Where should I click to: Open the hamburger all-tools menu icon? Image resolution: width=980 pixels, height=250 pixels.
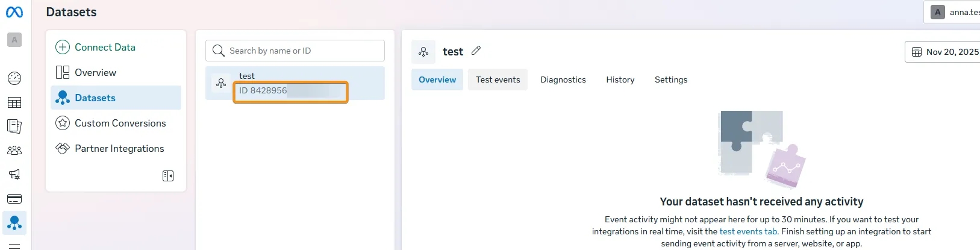[x=14, y=246]
